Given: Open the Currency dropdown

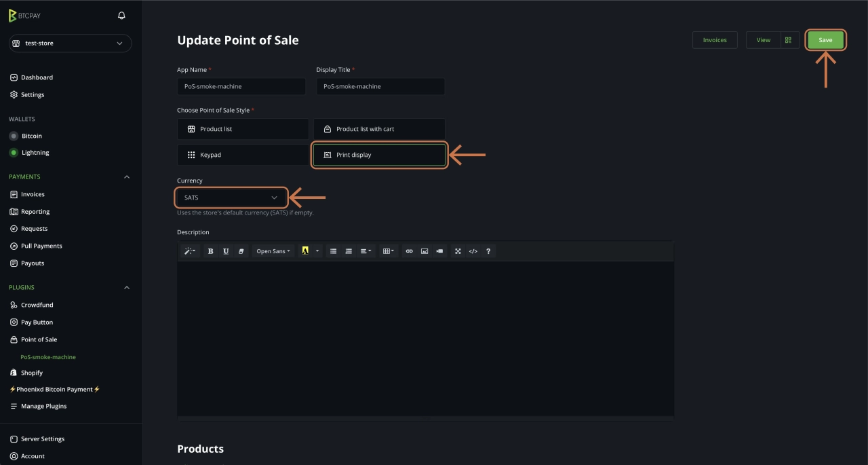Looking at the screenshot, I should tap(231, 198).
